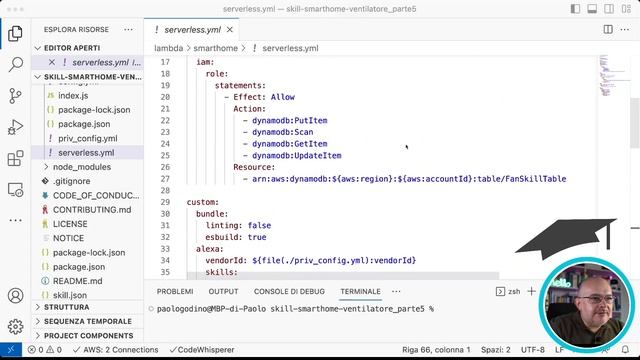
Task: Open errors and warnings counter in status bar
Action: [x=45, y=350]
